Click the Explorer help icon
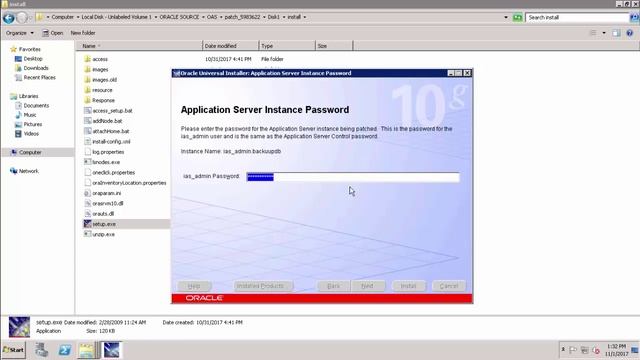 point(630,33)
